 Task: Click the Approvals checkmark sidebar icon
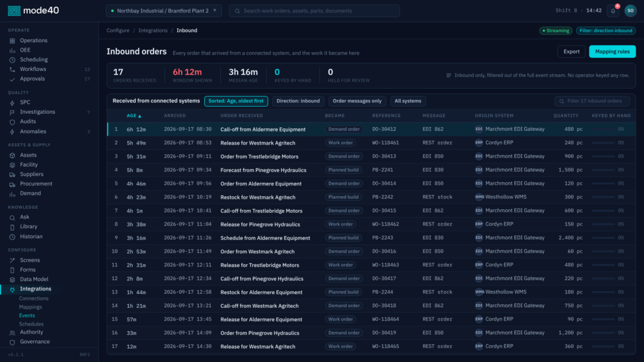[13, 79]
